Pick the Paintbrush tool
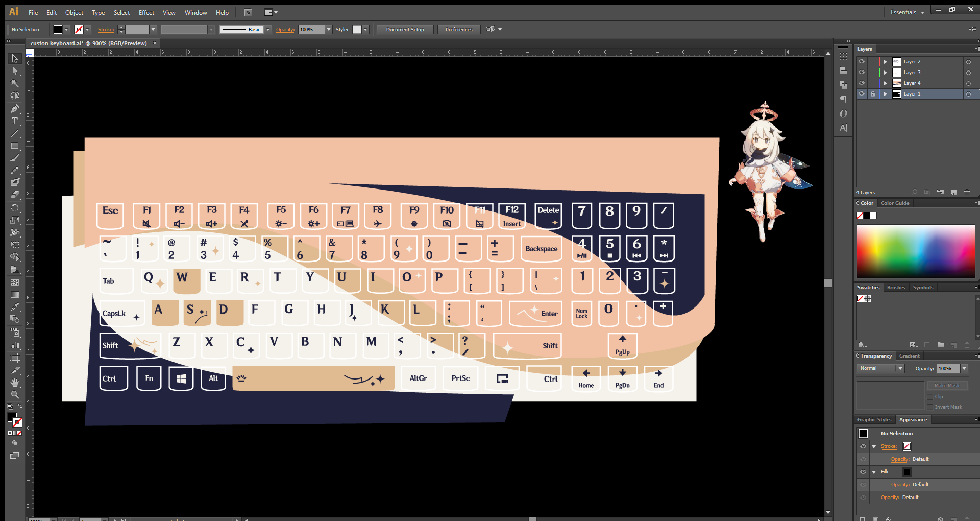Viewport: 980px width, 521px height. click(15, 158)
